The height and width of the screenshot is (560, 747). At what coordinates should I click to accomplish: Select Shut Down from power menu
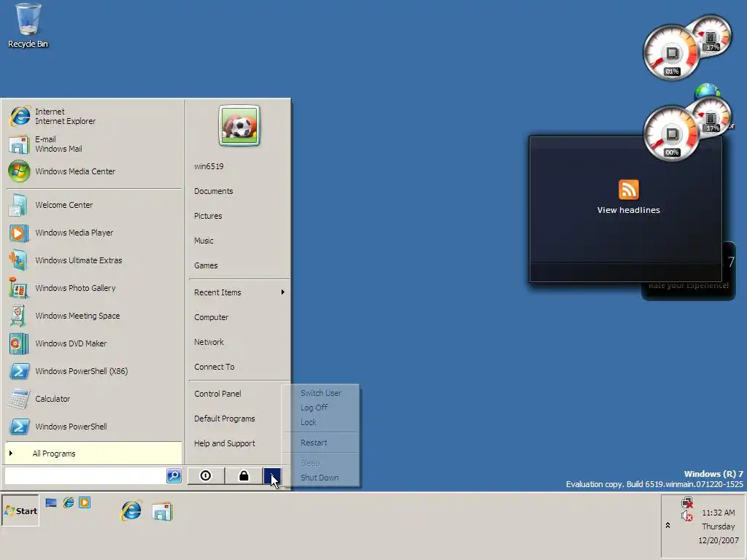(321, 478)
